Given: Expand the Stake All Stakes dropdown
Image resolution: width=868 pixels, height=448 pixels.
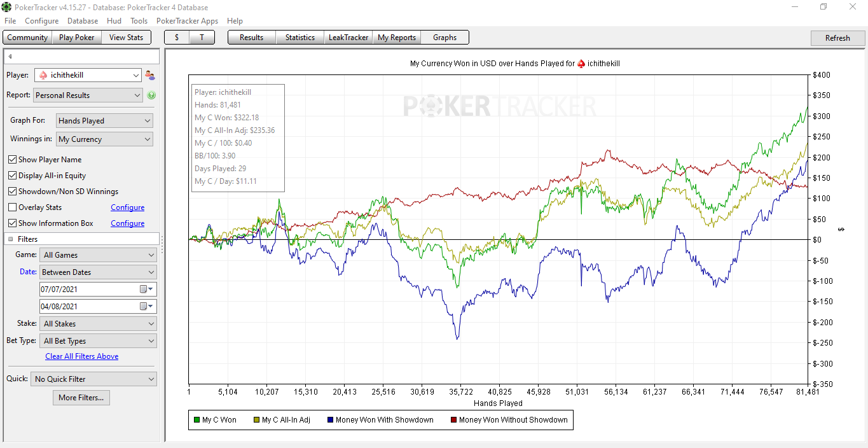Looking at the screenshot, I should click(99, 324).
